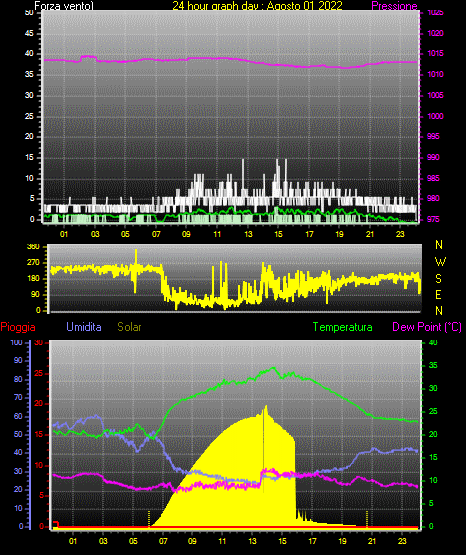This screenshot has width=466, height=555.
Task: Click the green temperature peak
Action: click(274, 368)
